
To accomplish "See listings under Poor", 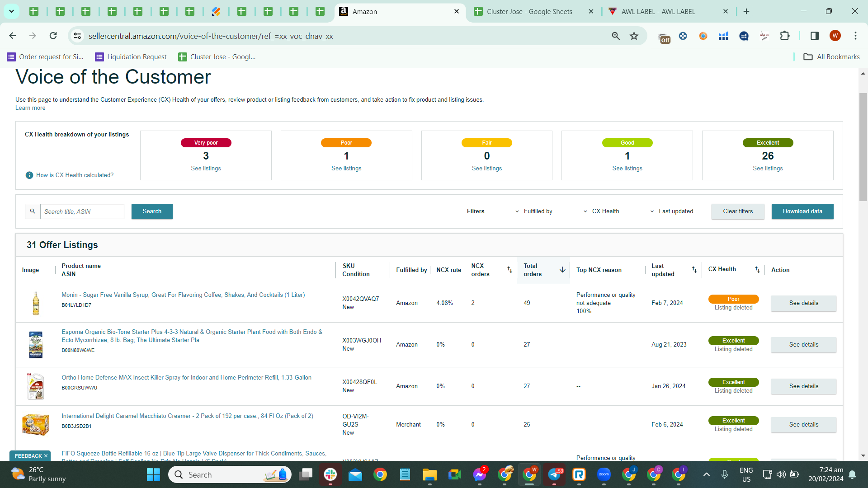I will [346, 169].
